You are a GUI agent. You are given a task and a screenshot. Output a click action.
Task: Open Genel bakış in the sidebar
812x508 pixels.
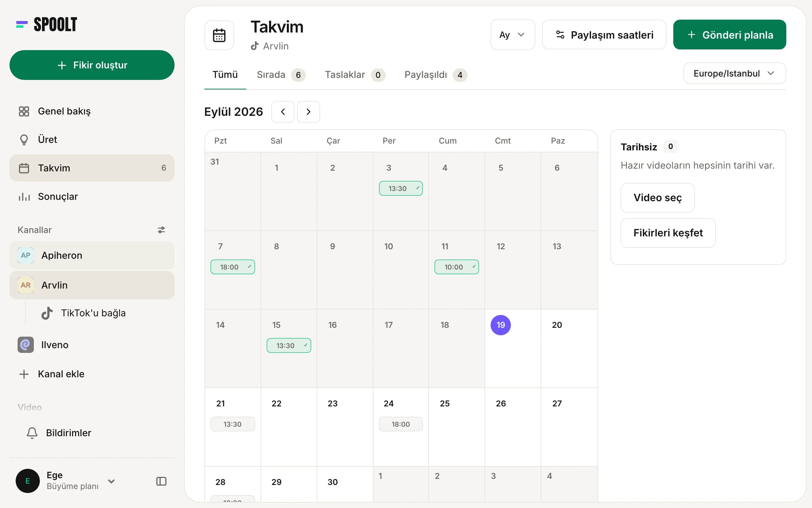[92, 111]
